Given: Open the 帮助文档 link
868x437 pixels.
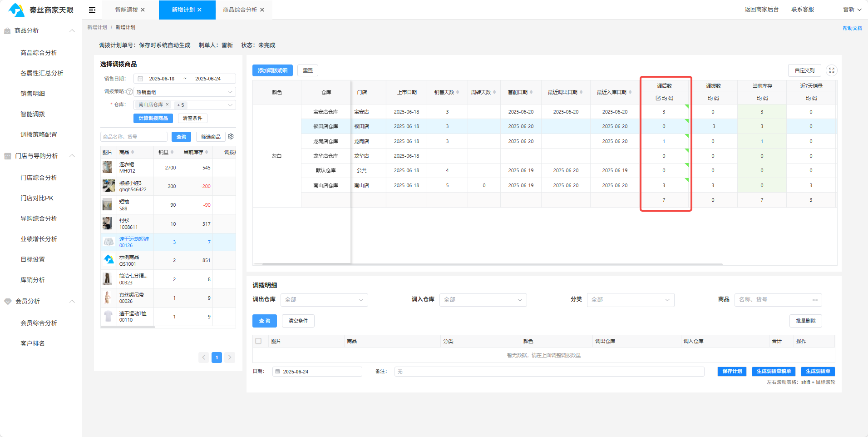Looking at the screenshot, I should pos(852,28).
